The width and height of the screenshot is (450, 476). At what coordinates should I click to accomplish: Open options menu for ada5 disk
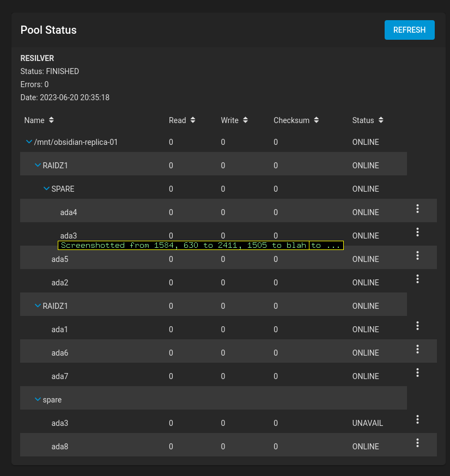[x=417, y=255]
